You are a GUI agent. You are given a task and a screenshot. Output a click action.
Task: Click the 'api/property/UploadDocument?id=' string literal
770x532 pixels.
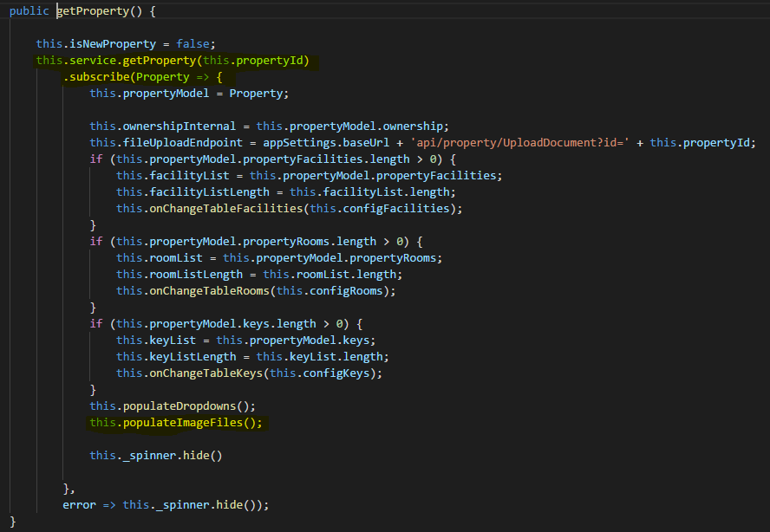tap(520, 143)
